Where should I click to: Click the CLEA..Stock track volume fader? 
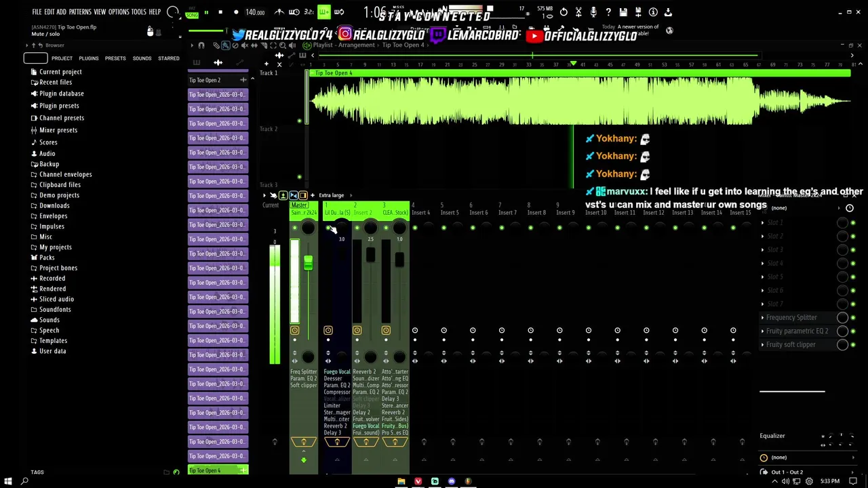(399, 260)
